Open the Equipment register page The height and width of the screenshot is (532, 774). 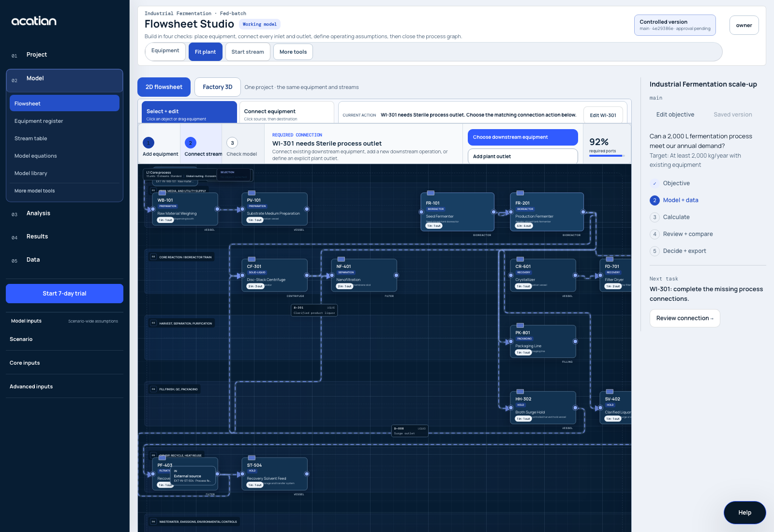pos(64,121)
